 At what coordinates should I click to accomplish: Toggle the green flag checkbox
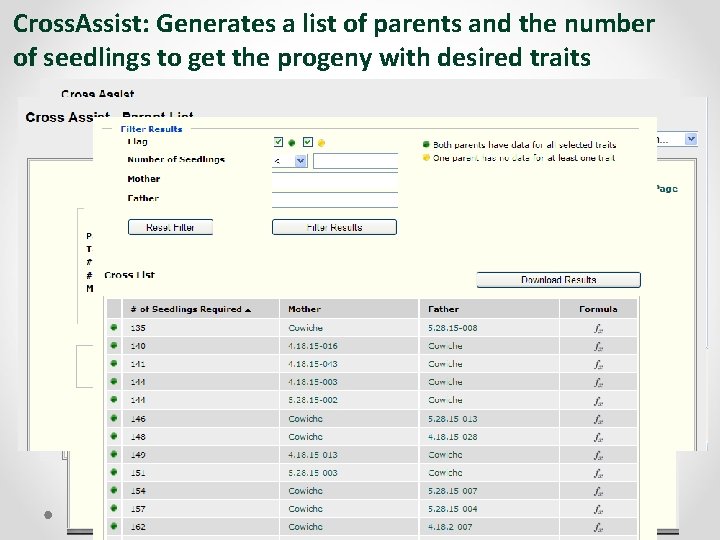278,142
